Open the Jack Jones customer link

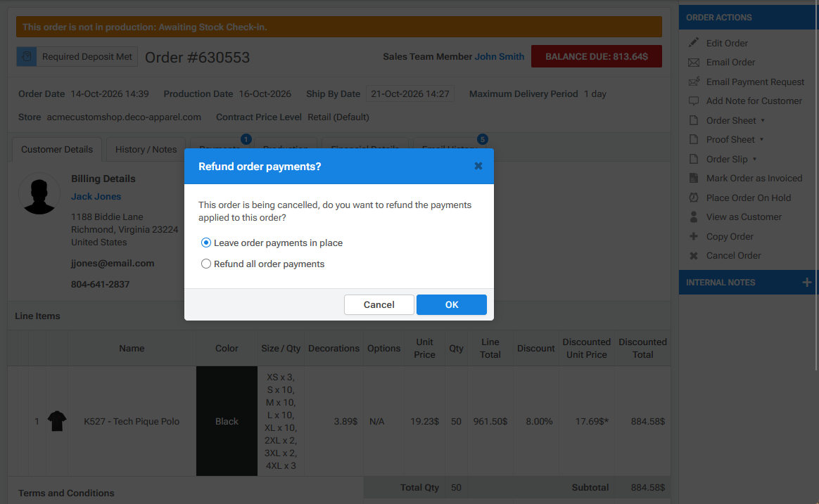point(96,196)
